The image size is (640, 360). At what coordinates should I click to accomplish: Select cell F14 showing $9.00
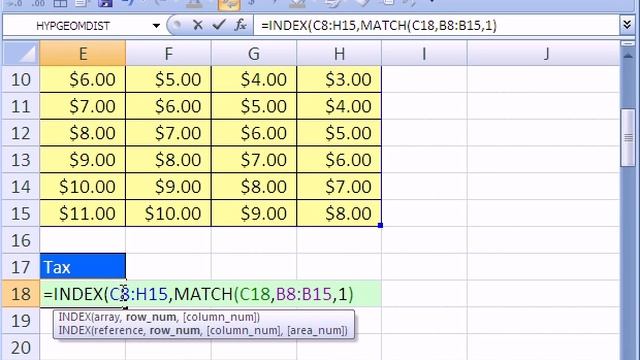pyautogui.click(x=168, y=187)
